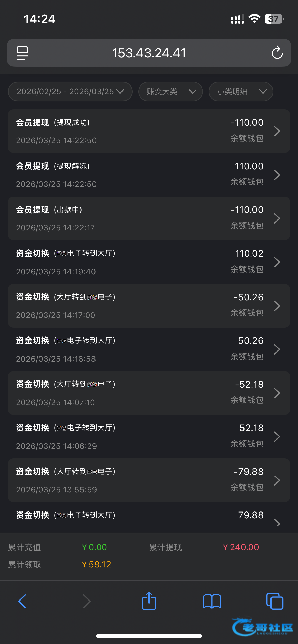
Task: Open the reader/page settings icon in address bar
Action: (22, 53)
